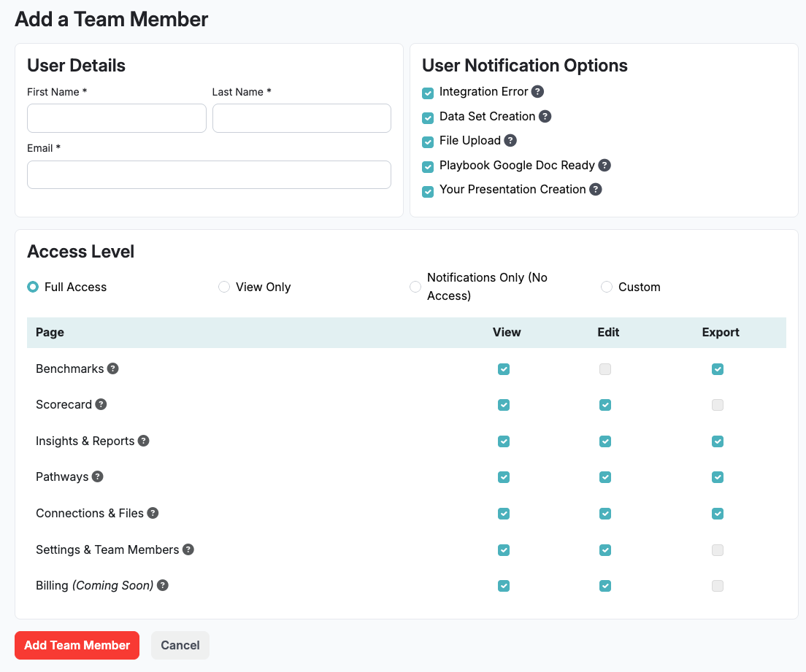Click the Settings & Team Members help icon
The height and width of the screenshot is (672, 806).
pyautogui.click(x=188, y=550)
